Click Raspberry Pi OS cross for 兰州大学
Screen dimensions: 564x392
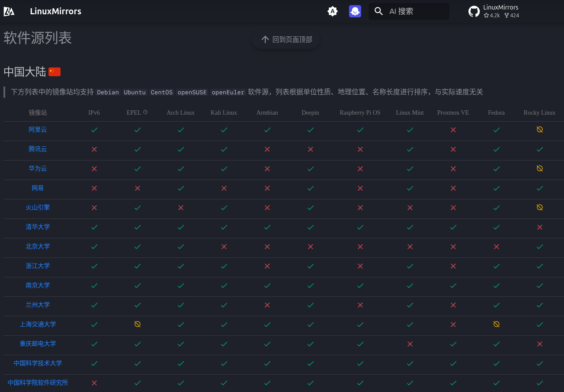[x=360, y=305]
